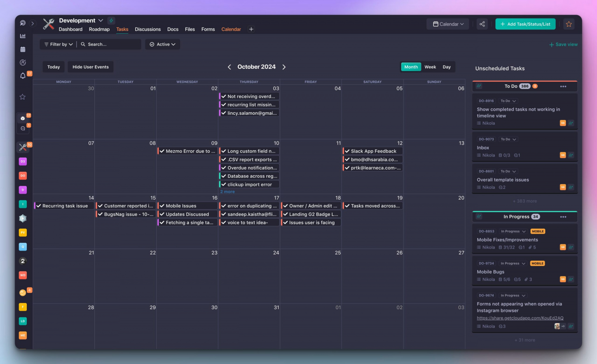Click the Save view link
The height and width of the screenshot is (364, 597).
click(x=563, y=45)
